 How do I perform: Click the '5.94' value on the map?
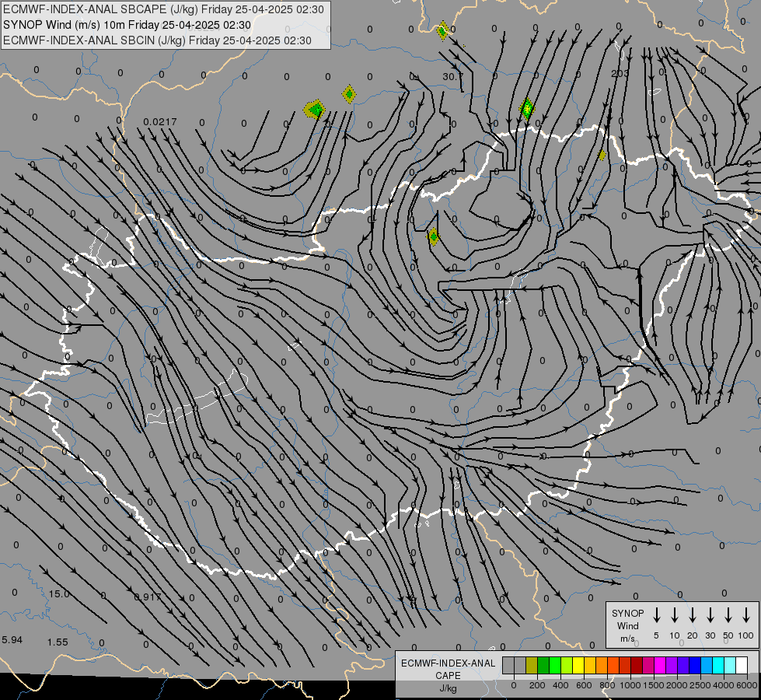12,640
